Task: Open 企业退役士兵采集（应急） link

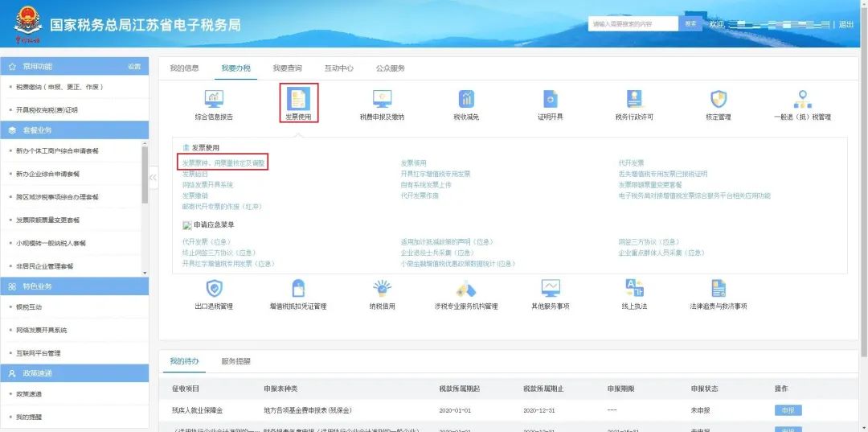Action: click(437, 253)
